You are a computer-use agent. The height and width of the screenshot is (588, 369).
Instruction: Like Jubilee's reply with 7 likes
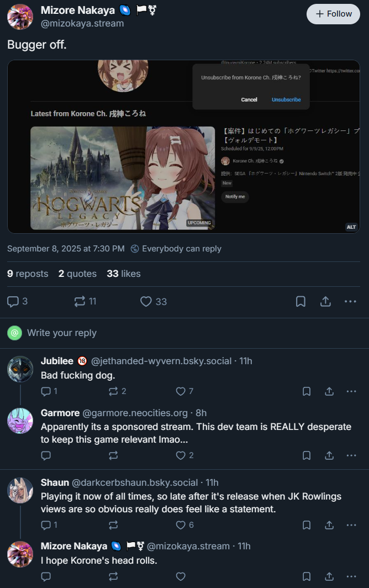pyautogui.click(x=185, y=391)
